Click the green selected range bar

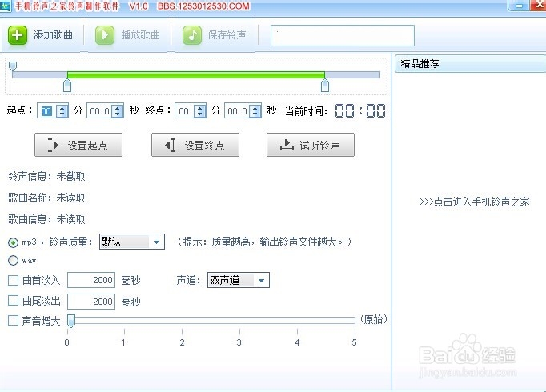[196, 74]
